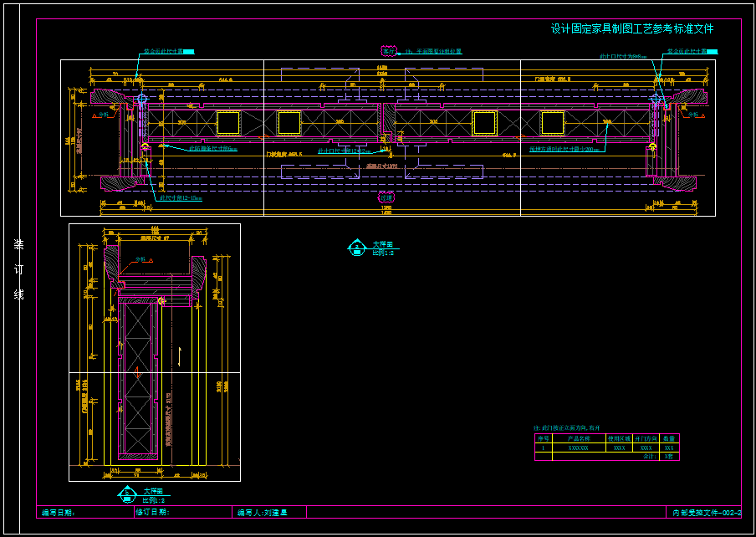This screenshot has width=756, height=537.
Task: Select the 修订日期 field in title block
Action: pyautogui.click(x=152, y=512)
